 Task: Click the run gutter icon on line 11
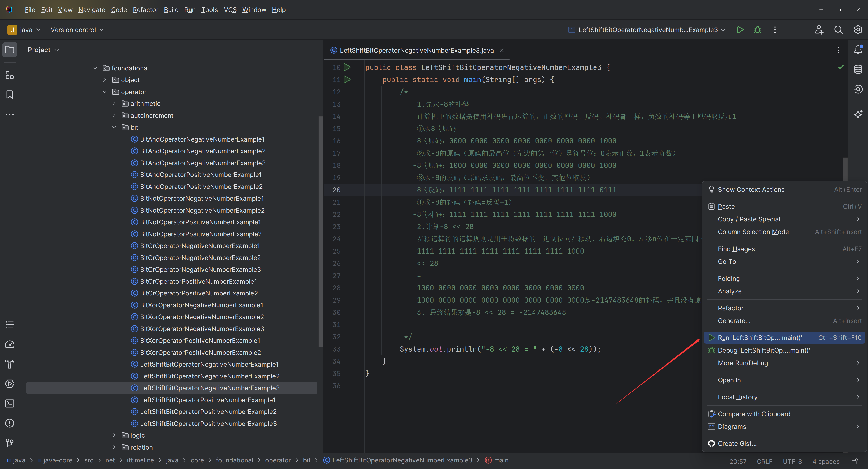pos(347,79)
